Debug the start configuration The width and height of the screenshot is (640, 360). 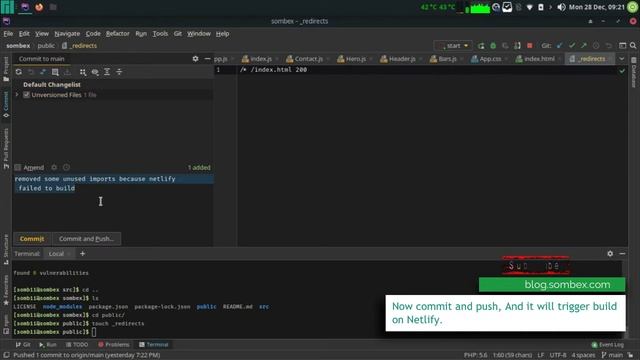[x=493, y=46]
